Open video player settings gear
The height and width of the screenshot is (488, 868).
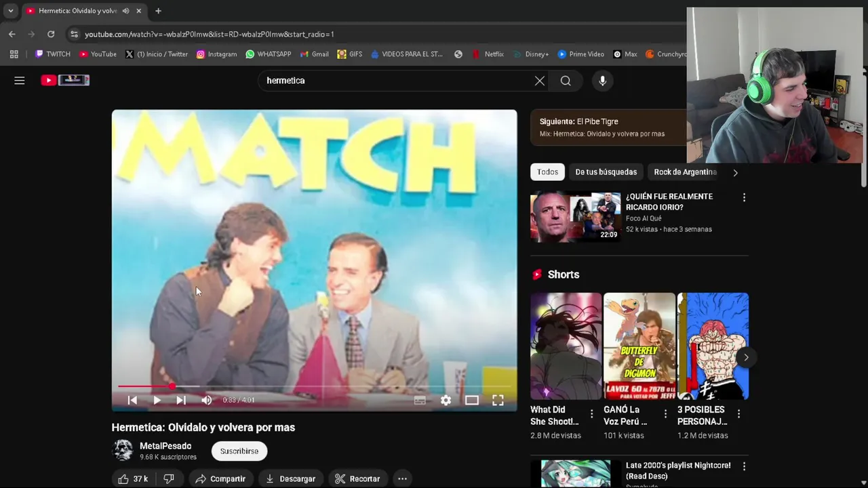click(x=446, y=401)
